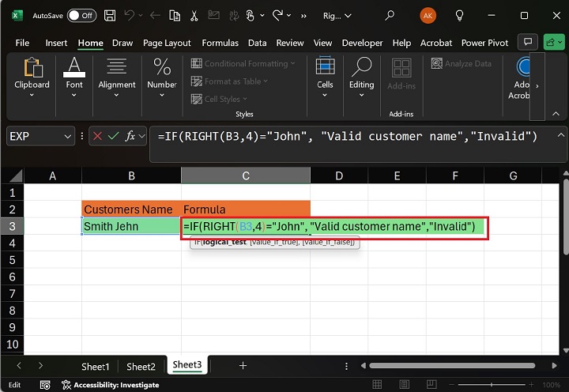The width and height of the screenshot is (569, 392).
Task: Confirm formula with the Enter checkmark
Action: coord(114,136)
